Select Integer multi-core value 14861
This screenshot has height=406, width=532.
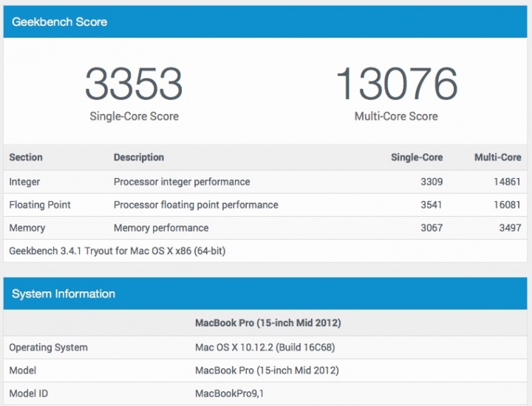(507, 182)
